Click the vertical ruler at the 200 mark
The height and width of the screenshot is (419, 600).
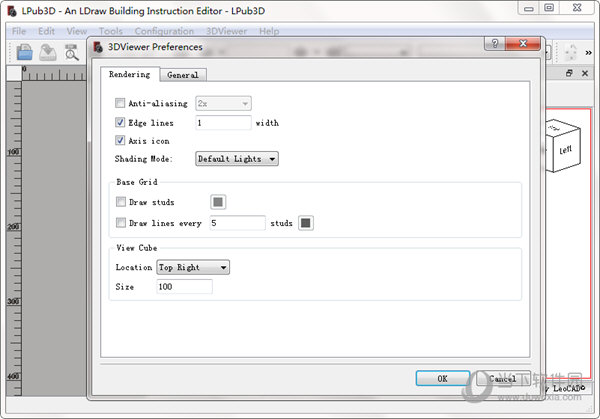pyautogui.click(x=14, y=227)
